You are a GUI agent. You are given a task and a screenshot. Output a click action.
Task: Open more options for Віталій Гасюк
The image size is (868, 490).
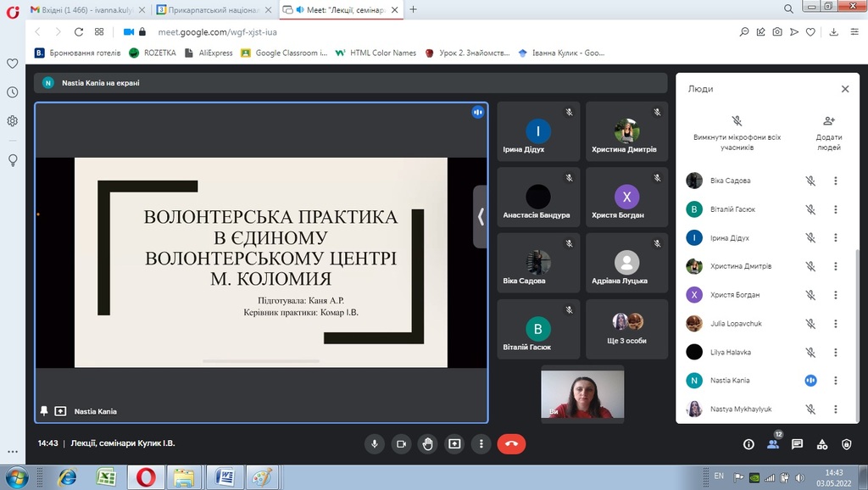835,209
